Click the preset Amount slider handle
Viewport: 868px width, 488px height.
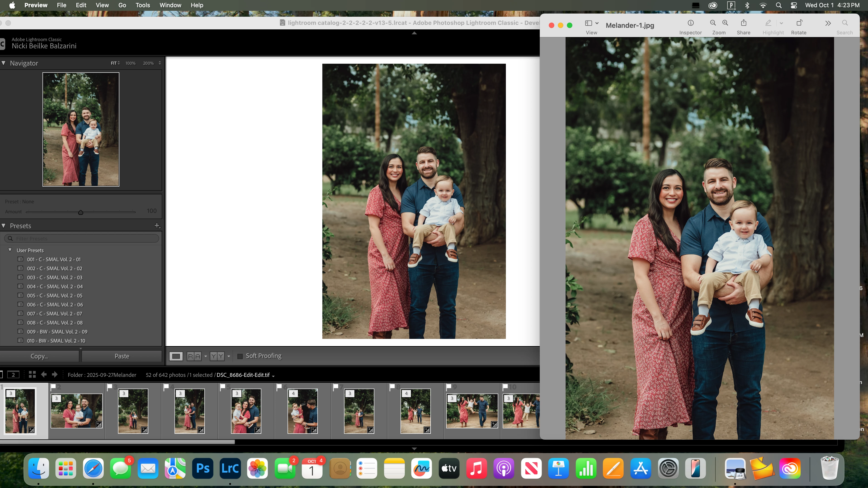(80, 213)
